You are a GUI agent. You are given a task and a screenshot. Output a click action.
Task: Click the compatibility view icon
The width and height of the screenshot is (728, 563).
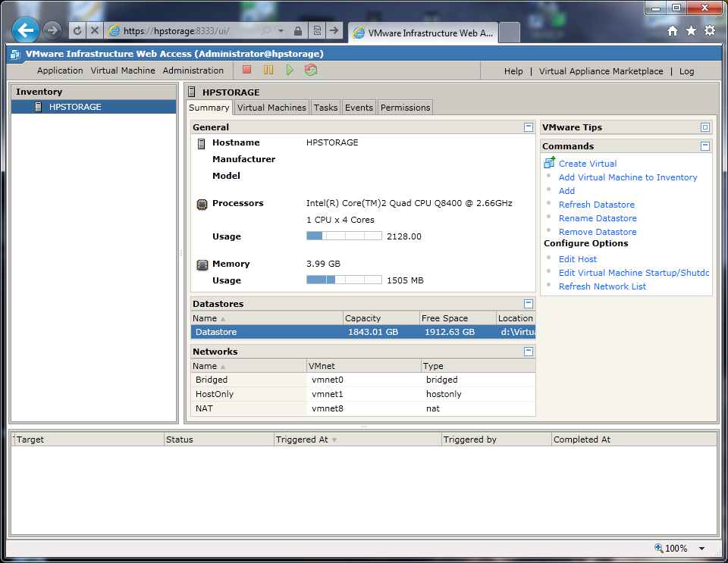point(317,31)
